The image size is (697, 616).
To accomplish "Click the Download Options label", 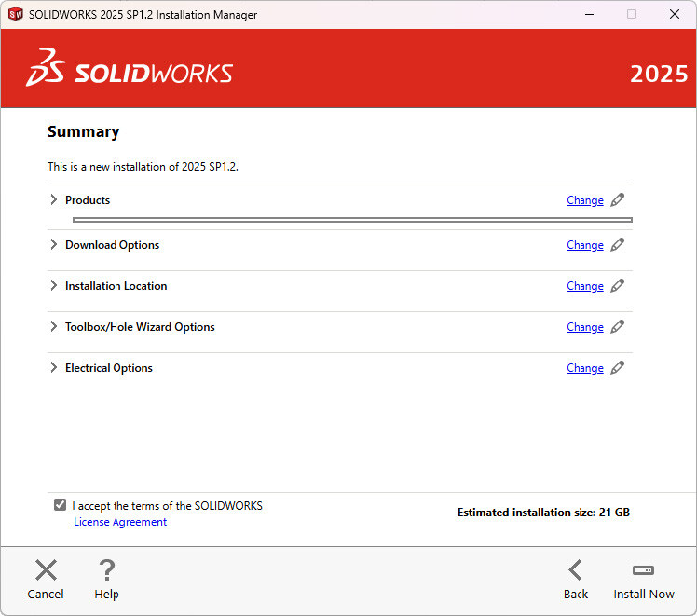I will (x=112, y=245).
